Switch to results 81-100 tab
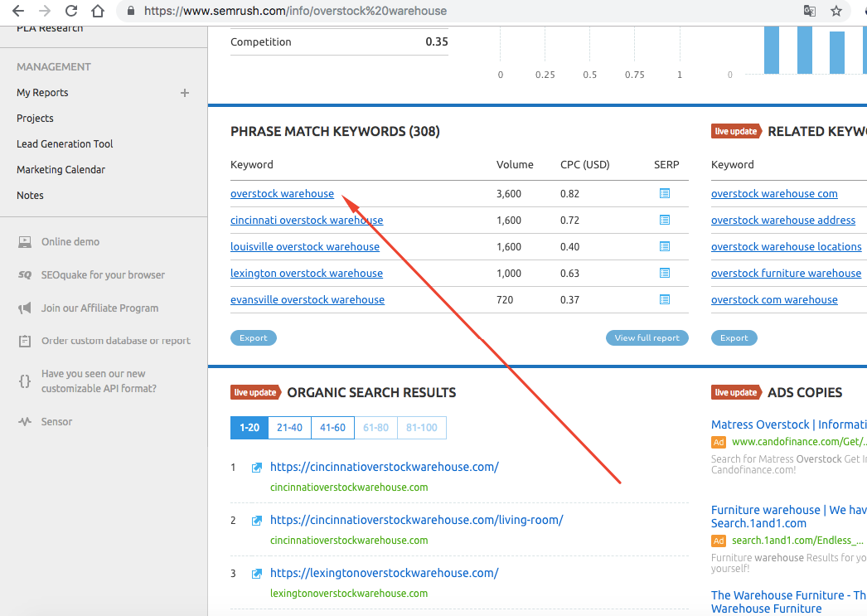This screenshot has height=616, width=867. point(422,428)
